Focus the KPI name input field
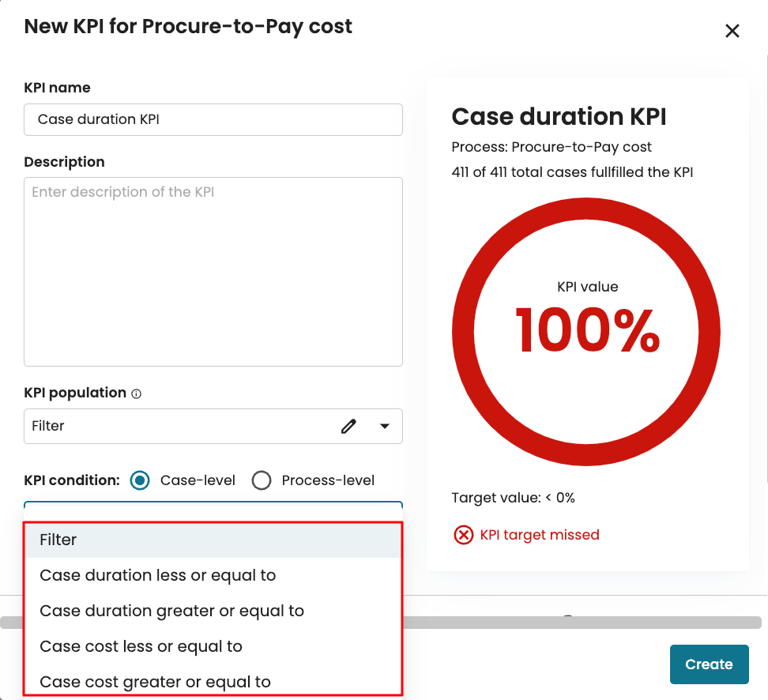The width and height of the screenshot is (768, 700). click(213, 120)
